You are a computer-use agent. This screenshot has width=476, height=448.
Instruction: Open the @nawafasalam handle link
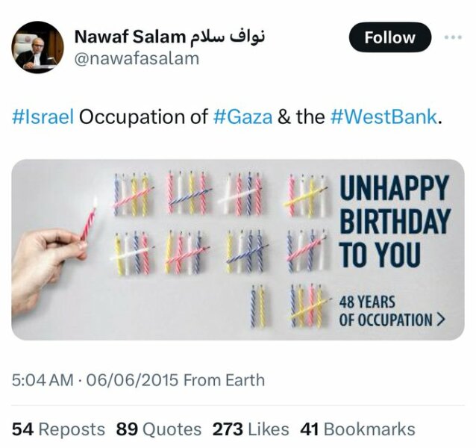coord(137,58)
